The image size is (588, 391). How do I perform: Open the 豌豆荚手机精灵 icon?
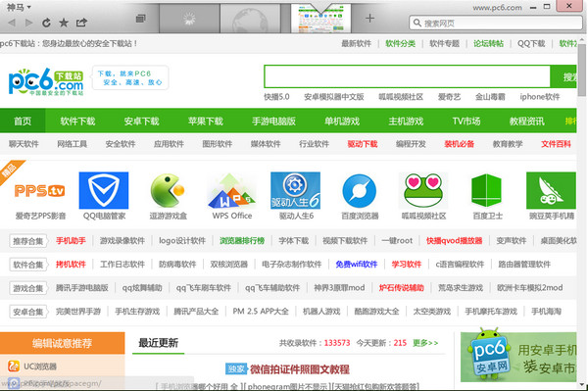pyautogui.click(x=551, y=190)
